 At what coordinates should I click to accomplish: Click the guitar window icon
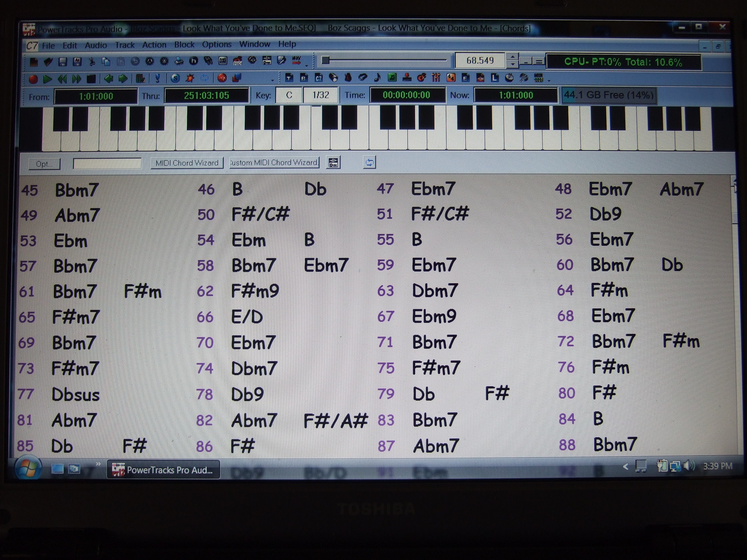pyautogui.click(x=421, y=78)
